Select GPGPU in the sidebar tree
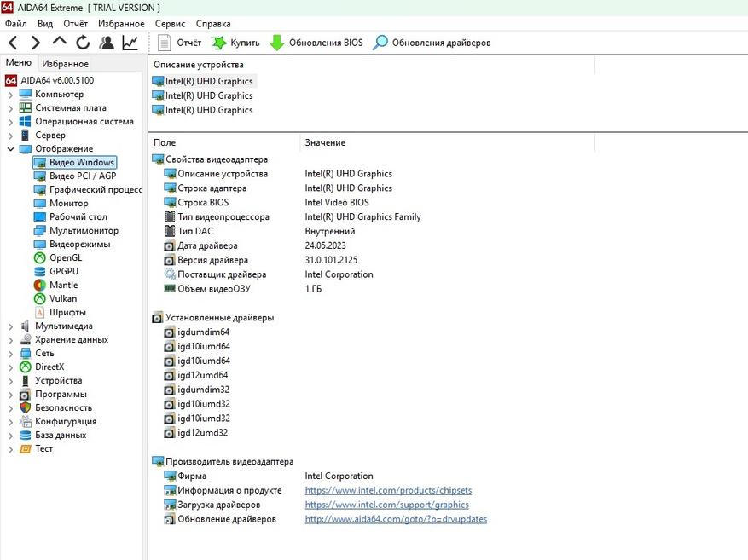This screenshot has height=560, width=748. coord(63,271)
